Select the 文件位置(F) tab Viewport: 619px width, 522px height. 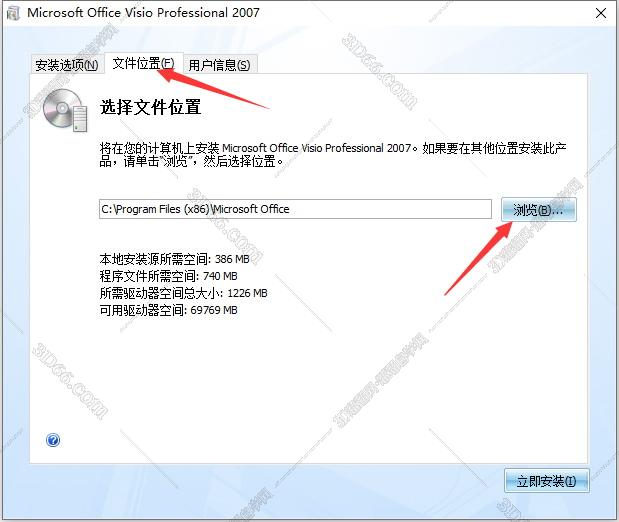[144, 63]
